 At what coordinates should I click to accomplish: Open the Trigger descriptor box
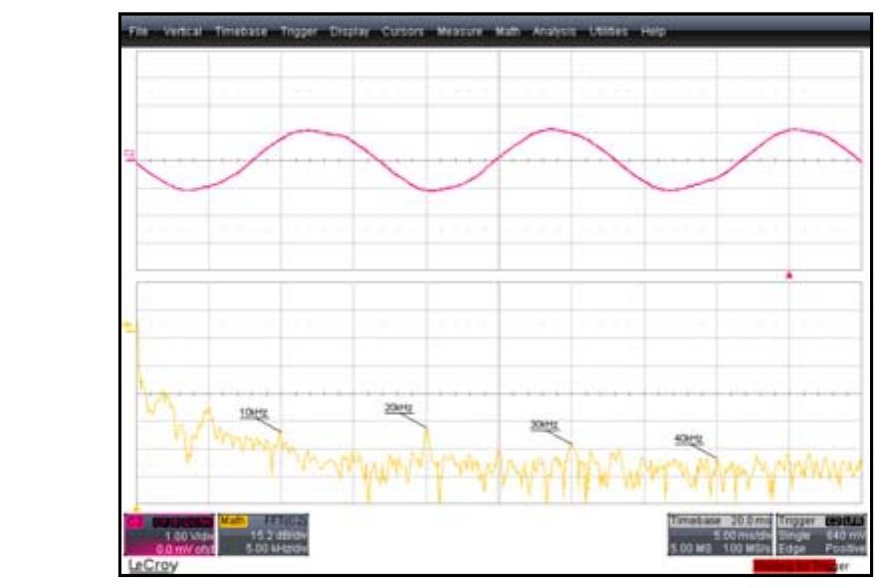click(821, 534)
